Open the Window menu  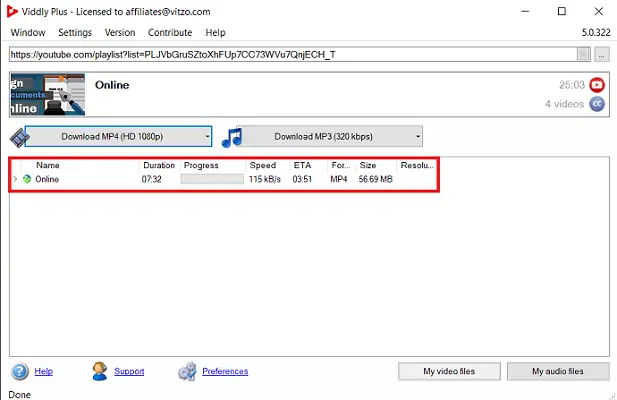pyautogui.click(x=28, y=32)
